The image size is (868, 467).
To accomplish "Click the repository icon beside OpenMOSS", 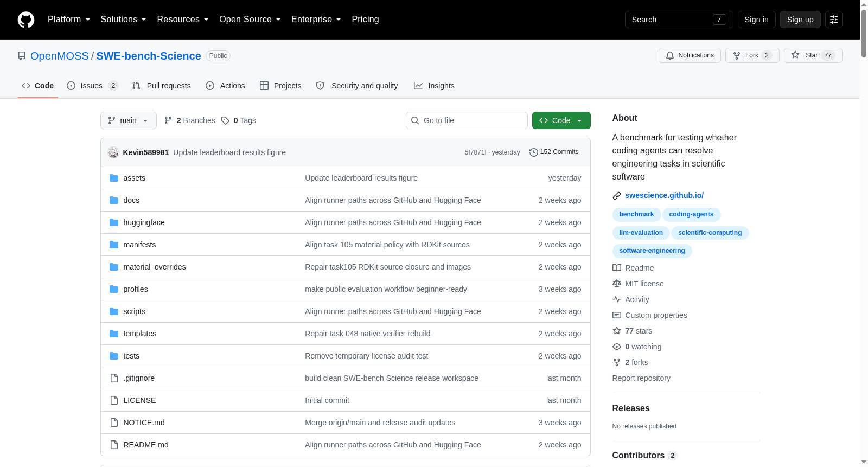I will tap(22, 56).
